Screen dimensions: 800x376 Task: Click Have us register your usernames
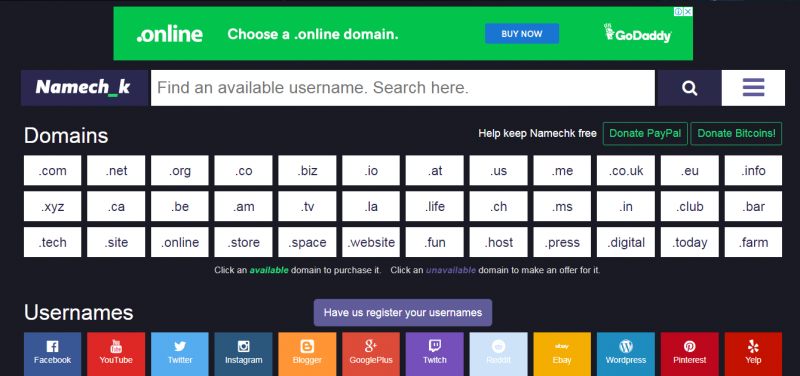(x=403, y=313)
